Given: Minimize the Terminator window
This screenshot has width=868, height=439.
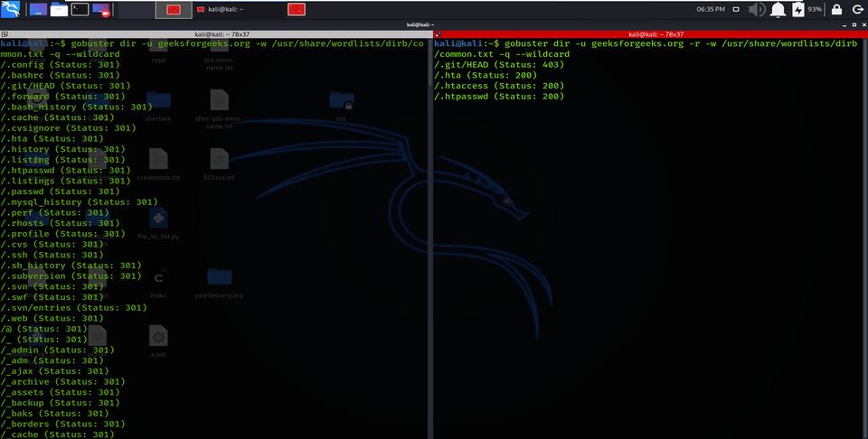Looking at the screenshot, I should tap(844, 25).
